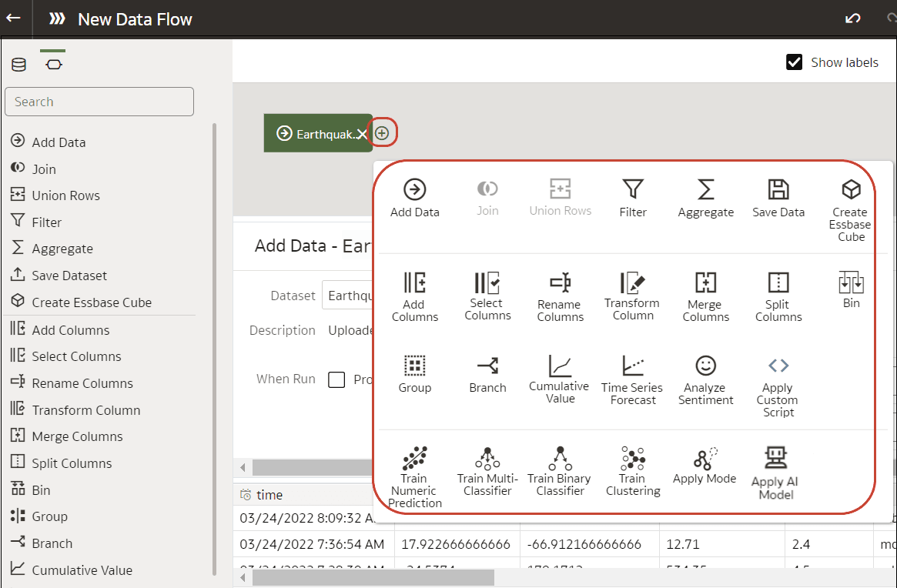This screenshot has height=588, width=897.
Task: Add a Save Data step
Action: point(778,195)
